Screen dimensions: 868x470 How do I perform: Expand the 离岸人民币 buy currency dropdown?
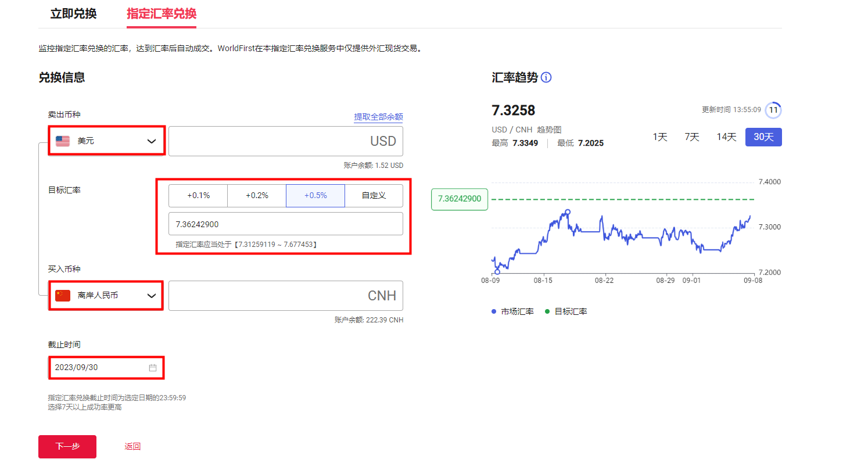tap(151, 296)
